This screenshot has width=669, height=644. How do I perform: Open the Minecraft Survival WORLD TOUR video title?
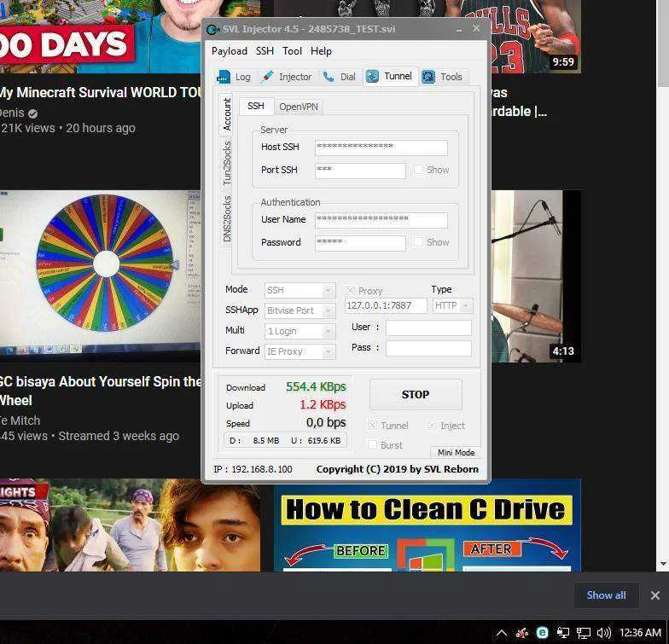point(101,92)
